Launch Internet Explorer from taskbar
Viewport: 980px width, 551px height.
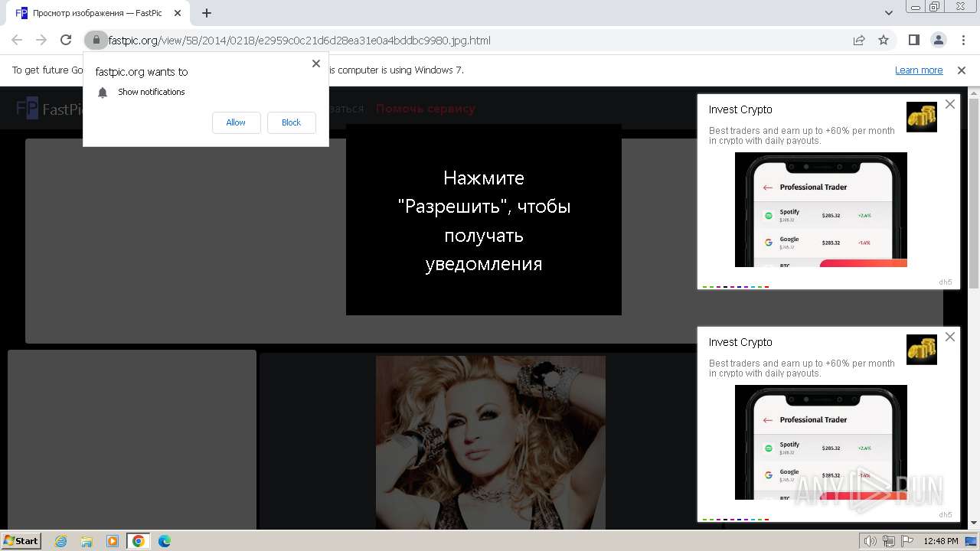point(61,541)
